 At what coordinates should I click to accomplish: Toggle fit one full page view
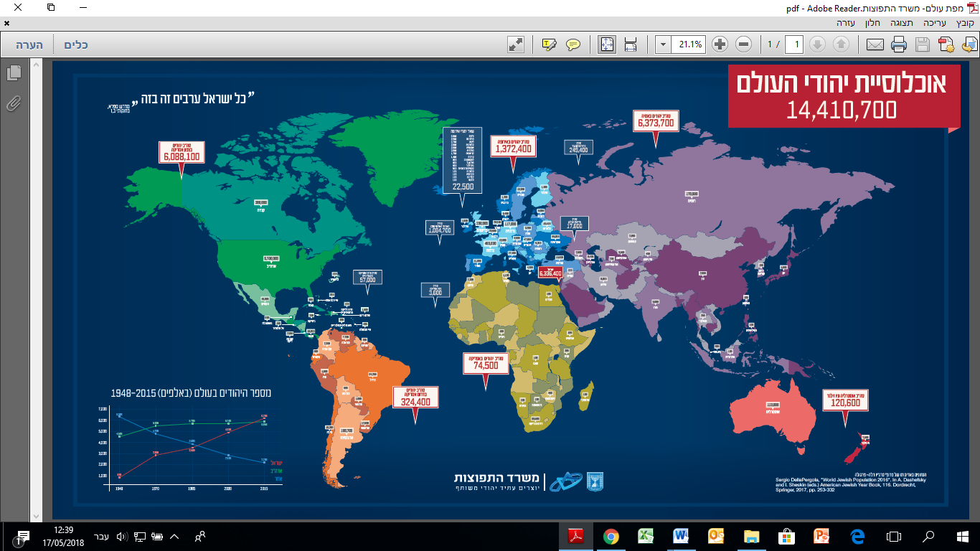(x=607, y=44)
